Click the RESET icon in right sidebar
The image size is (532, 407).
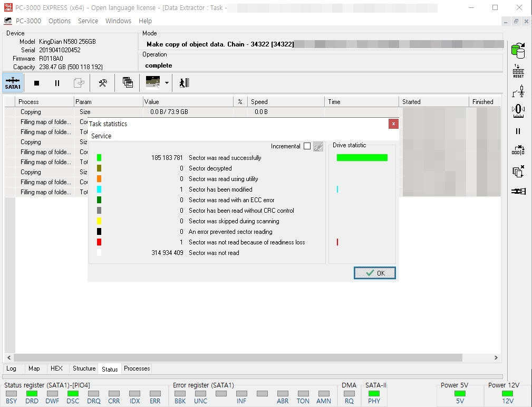[518, 71]
